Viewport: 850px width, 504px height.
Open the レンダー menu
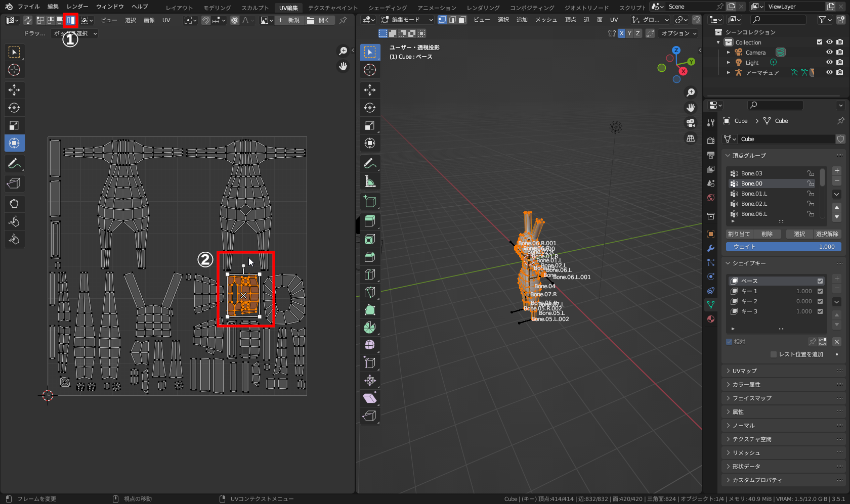(77, 7)
